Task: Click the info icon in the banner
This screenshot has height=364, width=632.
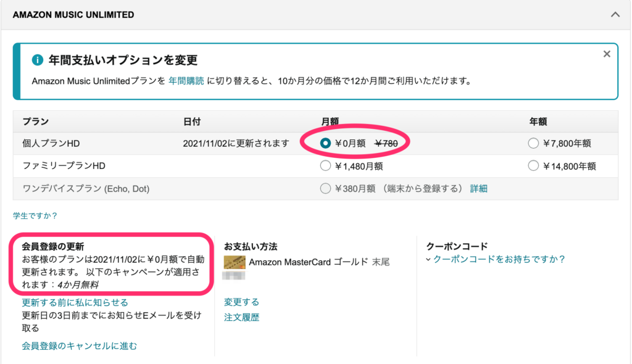Action: [x=38, y=60]
